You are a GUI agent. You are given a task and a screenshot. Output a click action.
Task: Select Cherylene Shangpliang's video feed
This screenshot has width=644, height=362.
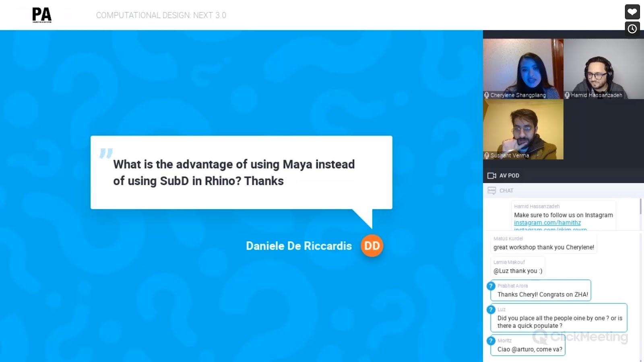(523, 69)
